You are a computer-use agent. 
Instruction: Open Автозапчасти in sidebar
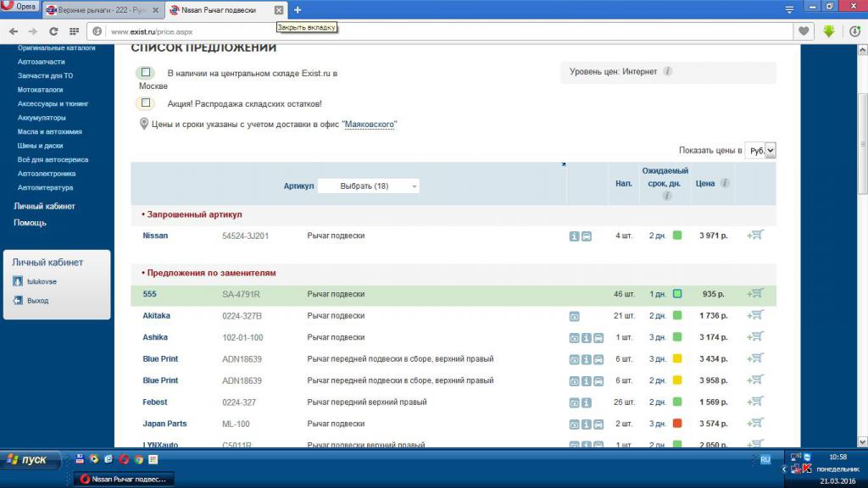click(41, 61)
